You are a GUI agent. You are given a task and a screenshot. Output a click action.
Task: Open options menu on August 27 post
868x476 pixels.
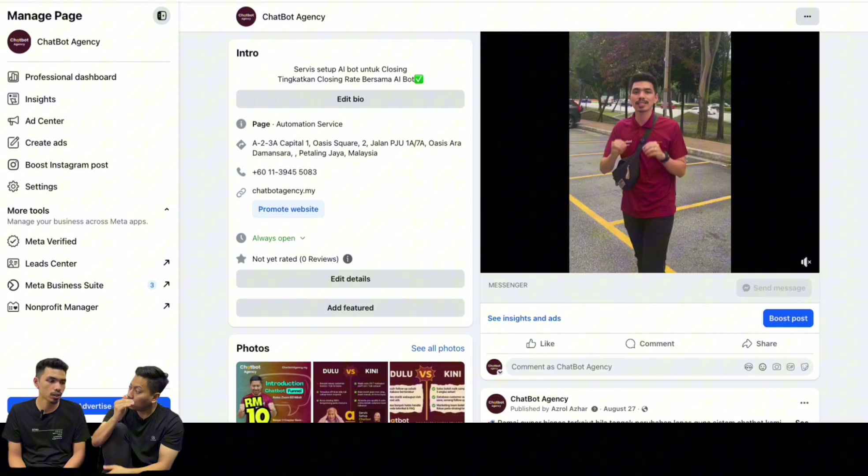pos(804,403)
